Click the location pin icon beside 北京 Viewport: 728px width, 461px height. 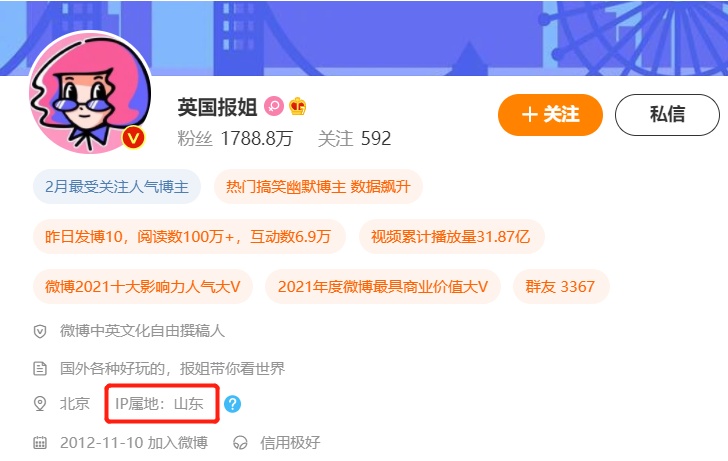pyautogui.click(x=40, y=404)
